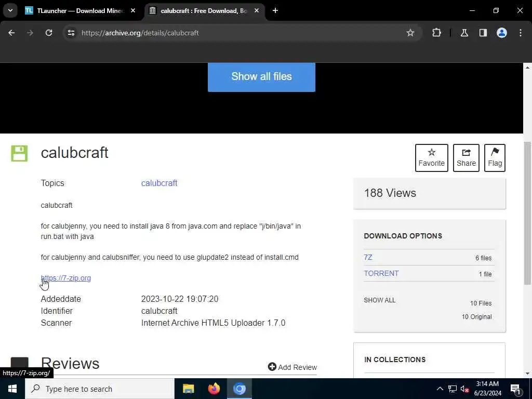This screenshot has width=532, height=399.
Task: Click the browser forward arrow
Action: coord(30,33)
